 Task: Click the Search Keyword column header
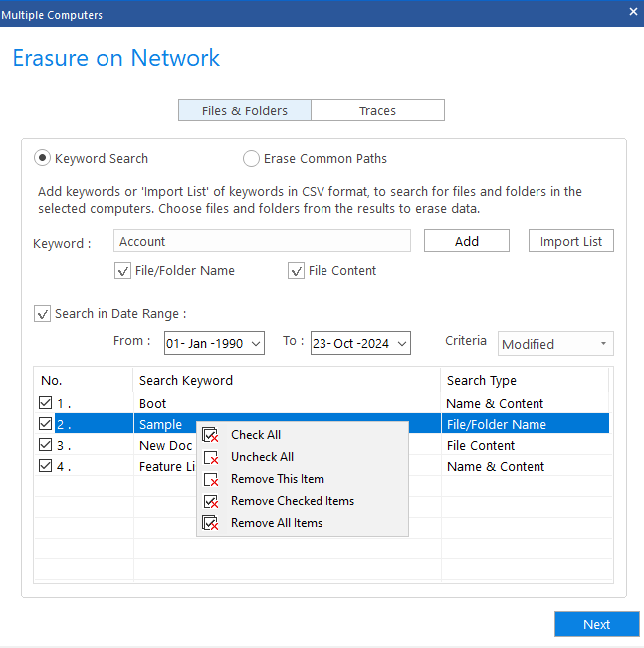tap(288, 380)
